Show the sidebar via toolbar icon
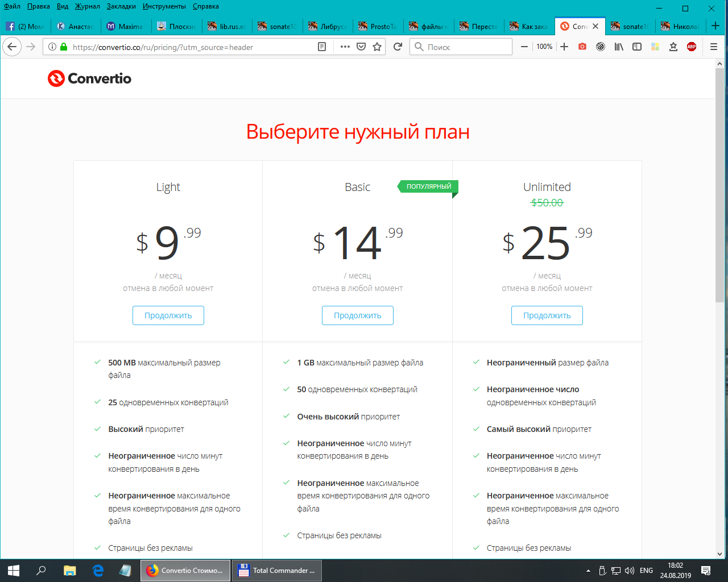 tap(637, 47)
